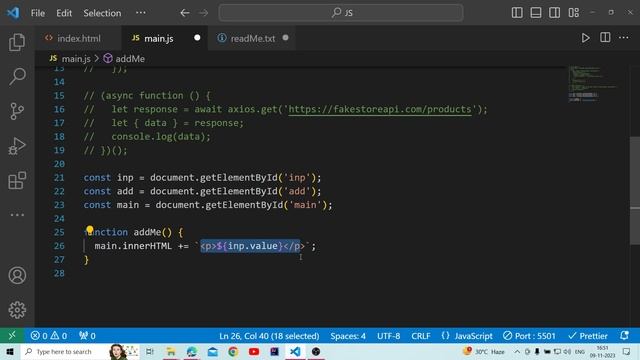Image resolution: width=640 pixels, height=360 pixels.
Task: Open the fakestoreapi.com products link
Action: [380, 109]
